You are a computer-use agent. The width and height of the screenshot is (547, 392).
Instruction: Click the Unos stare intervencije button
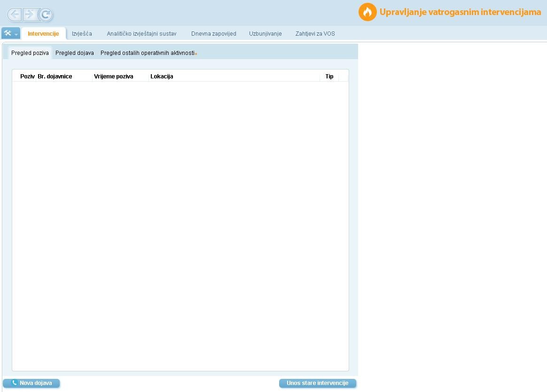(317, 383)
